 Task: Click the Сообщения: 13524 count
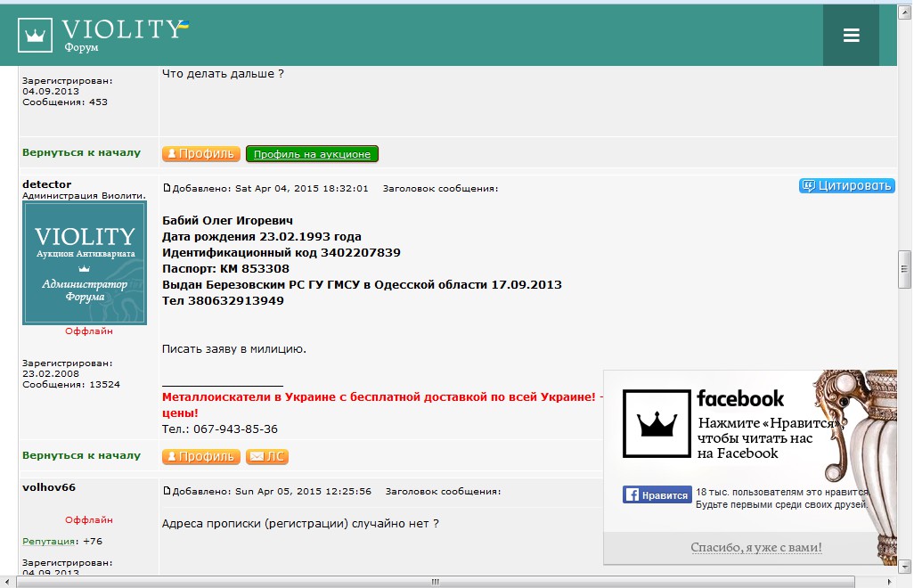[x=71, y=385]
